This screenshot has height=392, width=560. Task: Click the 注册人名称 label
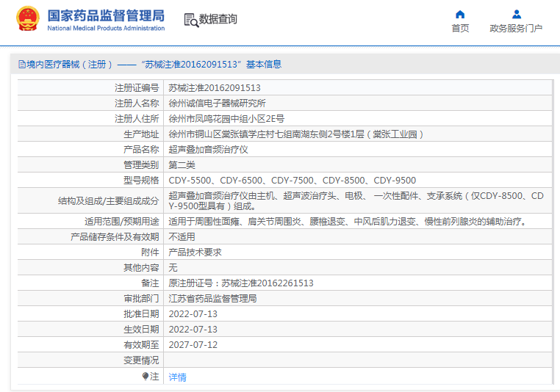pyautogui.click(x=137, y=103)
